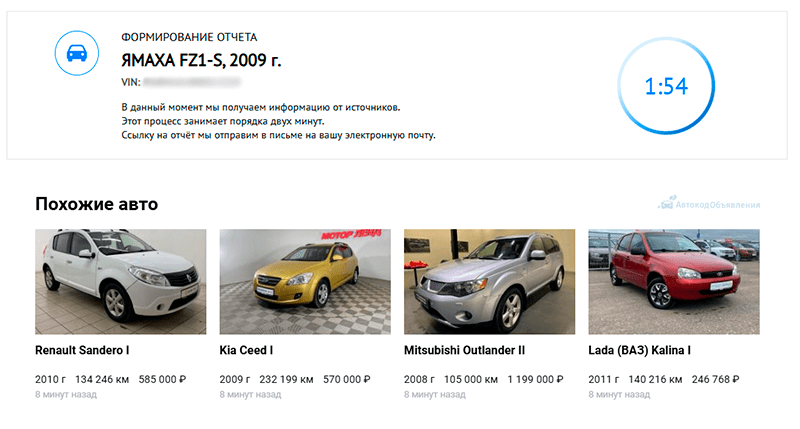This screenshot has width=800, height=429.
Task: Click the 105 000 км mileage
Action: [x=471, y=380]
